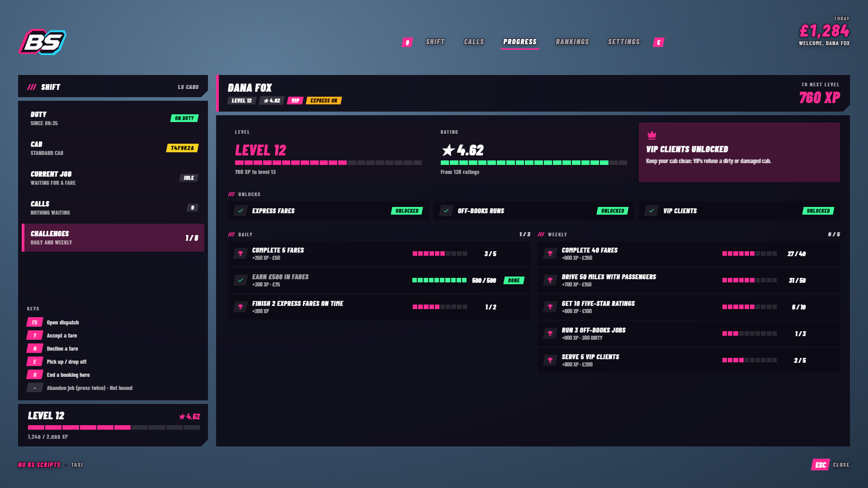Click the E key hint after Settings tab
This screenshot has height=488, width=868.
click(659, 42)
